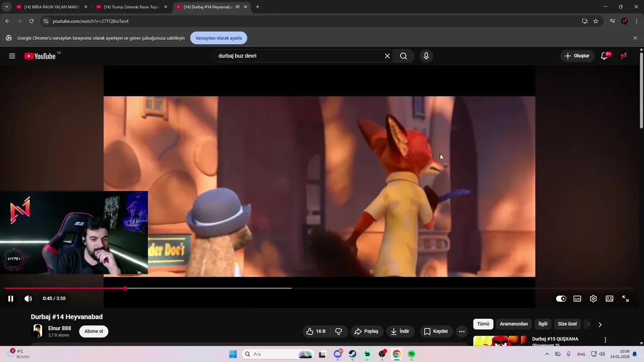Reload the page
The width and height of the screenshot is (644, 362).
click(x=31, y=21)
